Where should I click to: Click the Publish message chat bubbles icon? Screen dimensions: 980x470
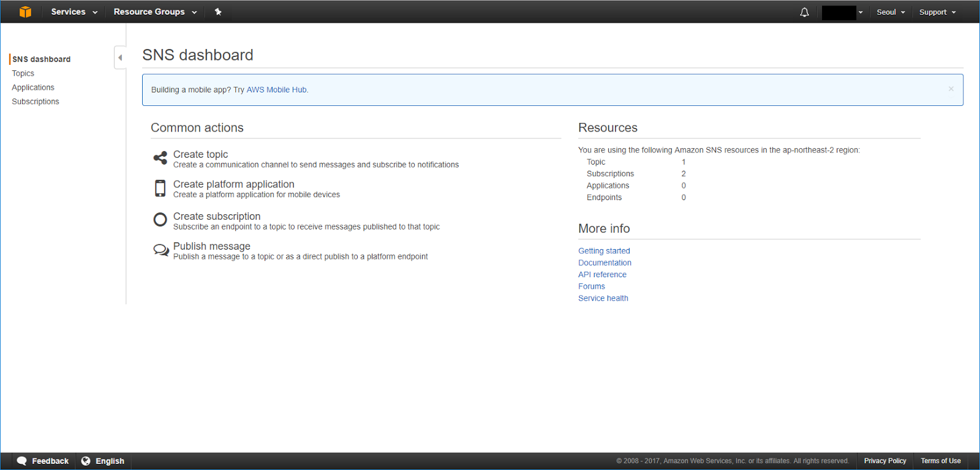(160, 250)
